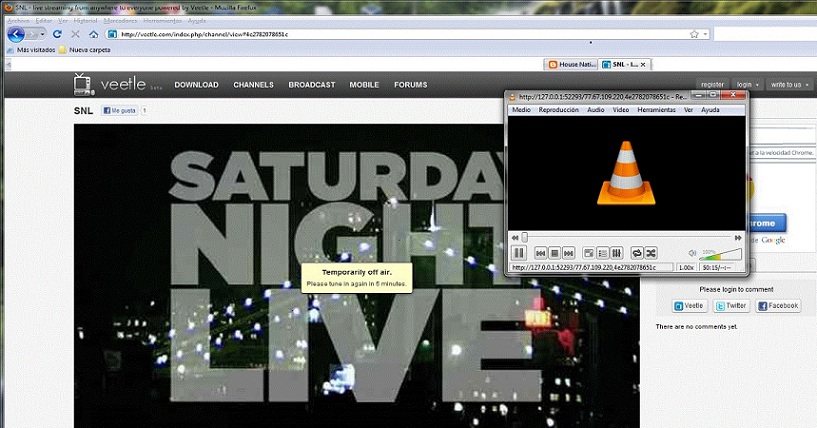This screenshot has width=817, height=428.
Task: Reload the page in Firefox
Action: point(57,34)
